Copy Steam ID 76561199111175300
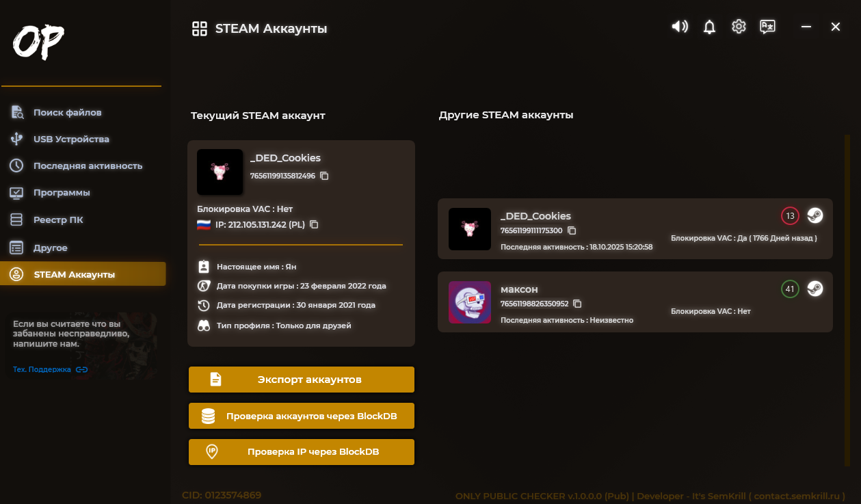The height and width of the screenshot is (504, 861). [572, 230]
